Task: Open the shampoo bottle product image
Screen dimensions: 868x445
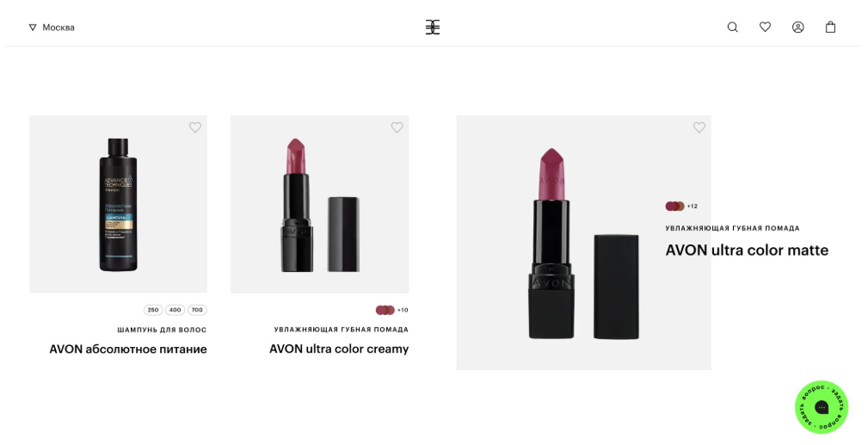Action: click(119, 204)
